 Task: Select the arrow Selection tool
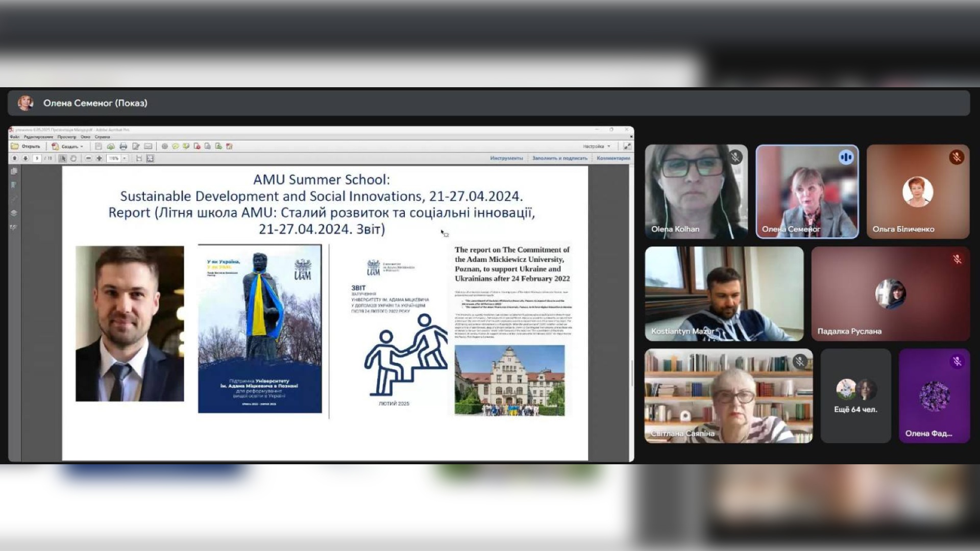[x=63, y=159]
